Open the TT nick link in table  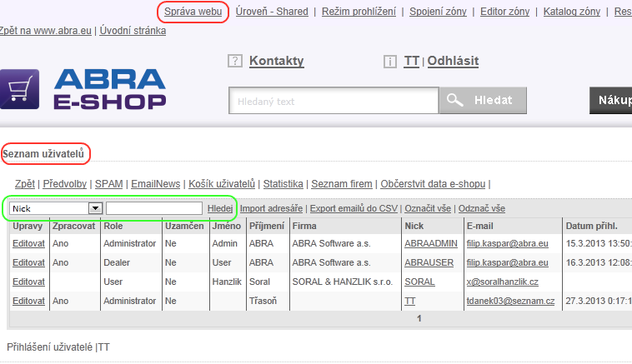[x=410, y=301]
